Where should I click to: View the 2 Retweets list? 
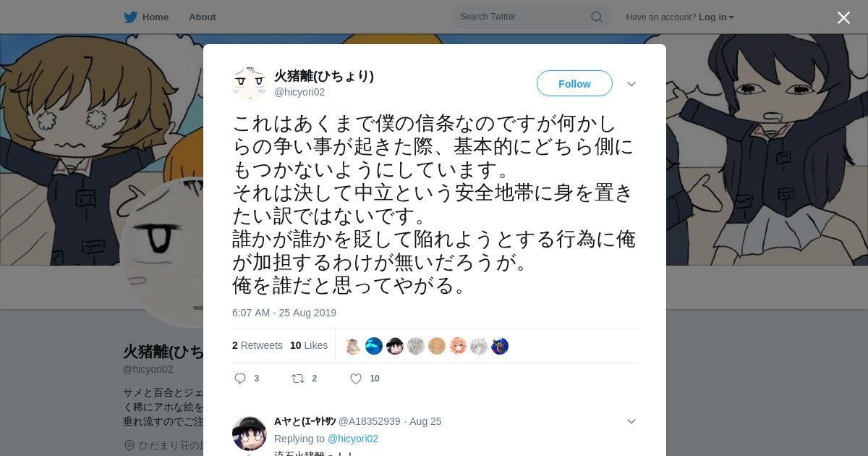point(258,345)
